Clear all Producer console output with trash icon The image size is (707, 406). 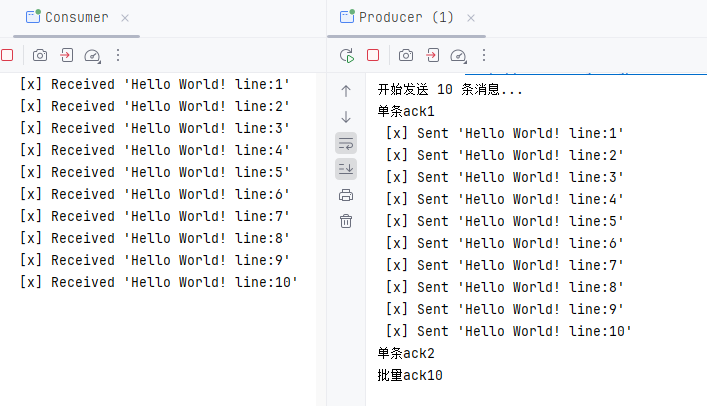pyautogui.click(x=346, y=221)
